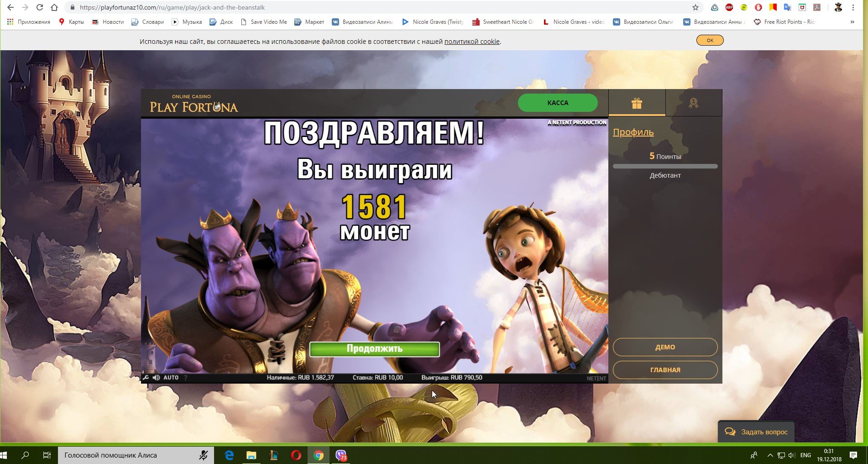
Task: Open the КАССА cashier button
Action: 558,103
